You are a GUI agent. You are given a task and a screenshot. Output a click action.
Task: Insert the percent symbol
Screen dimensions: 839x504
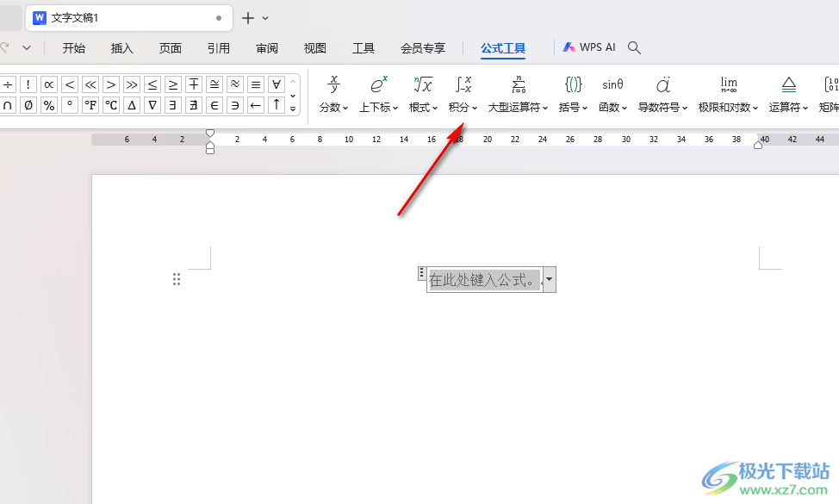[x=49, y=105]
